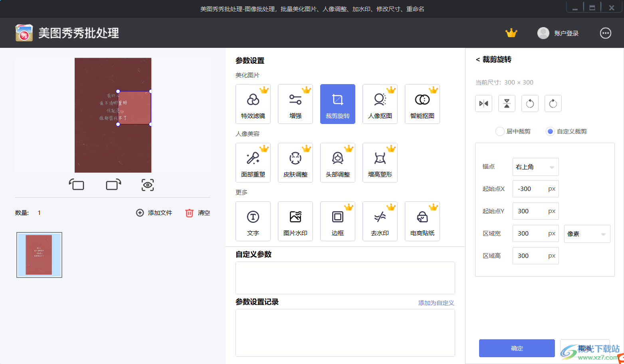
Task: Click the 确定 confirm button
Action: click(517, 348)
